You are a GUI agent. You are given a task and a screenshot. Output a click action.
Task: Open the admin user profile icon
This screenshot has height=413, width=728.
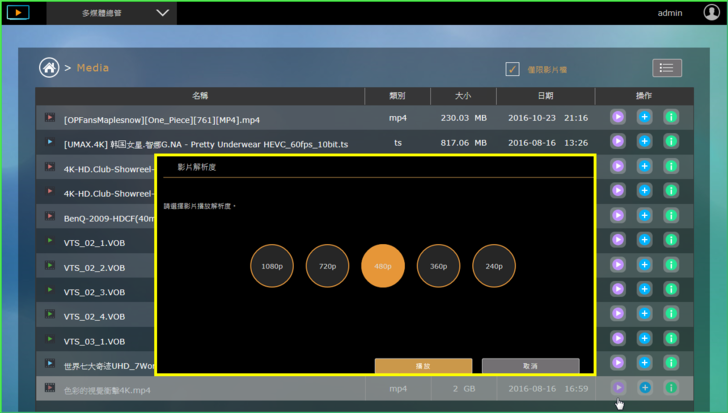click(711, 13)
